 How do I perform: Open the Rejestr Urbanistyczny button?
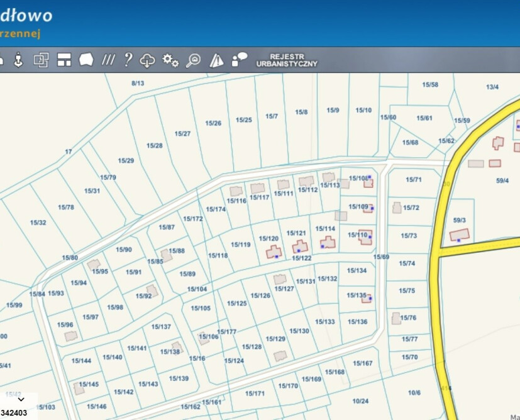tap(287, 60)
